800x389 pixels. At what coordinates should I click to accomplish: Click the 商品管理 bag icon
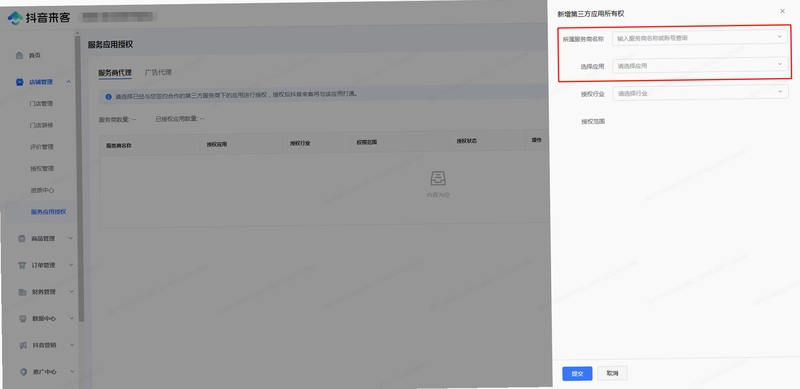(x=21, y=238)
